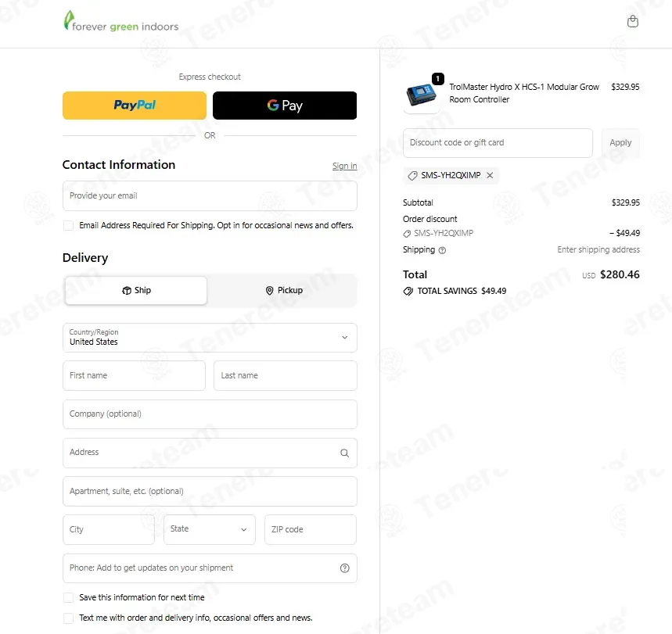Apply the discount code
Screen dimensions: 672x634
click(620, 142)
